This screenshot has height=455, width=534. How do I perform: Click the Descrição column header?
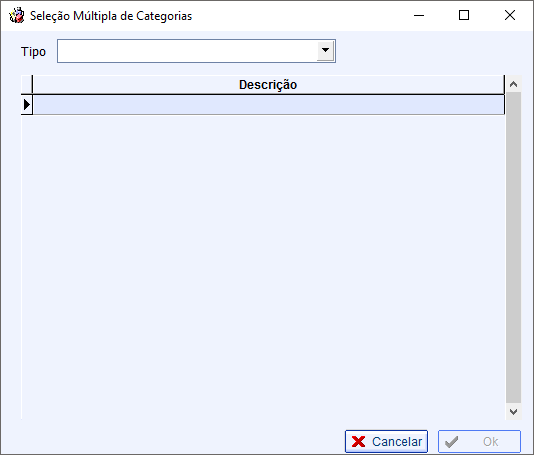[268, 84]
